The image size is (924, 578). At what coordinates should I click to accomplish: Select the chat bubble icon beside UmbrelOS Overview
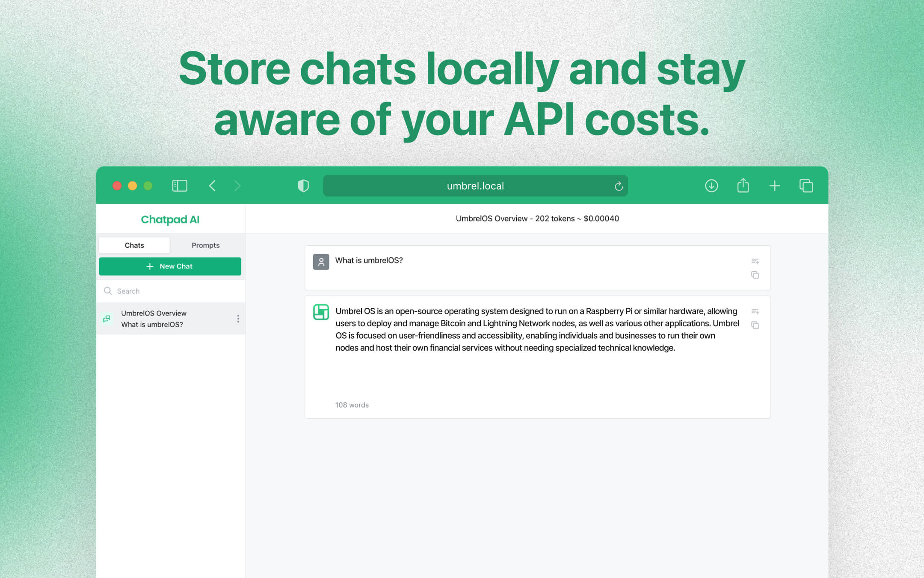point(107,319)
